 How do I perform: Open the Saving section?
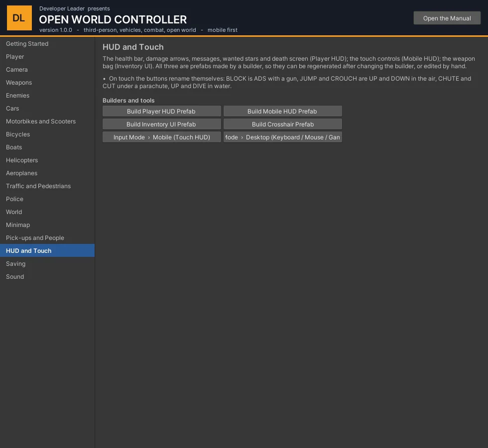[x=47, y=264]
